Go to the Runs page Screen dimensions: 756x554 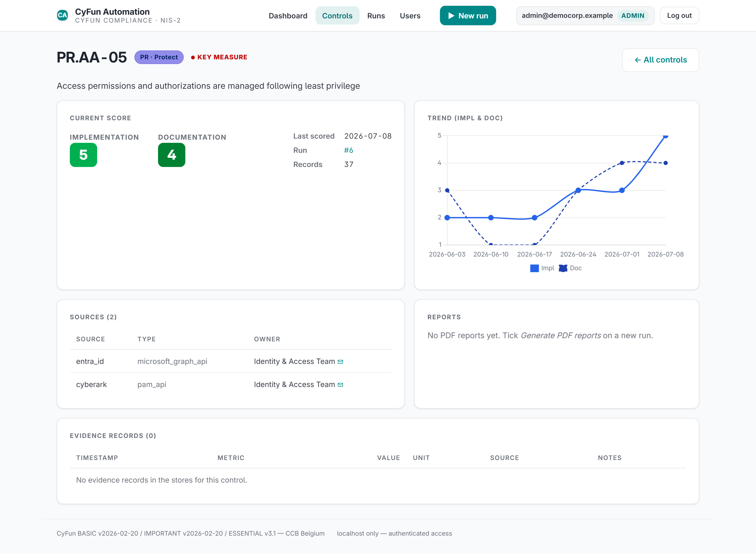[x=376, y=16]
